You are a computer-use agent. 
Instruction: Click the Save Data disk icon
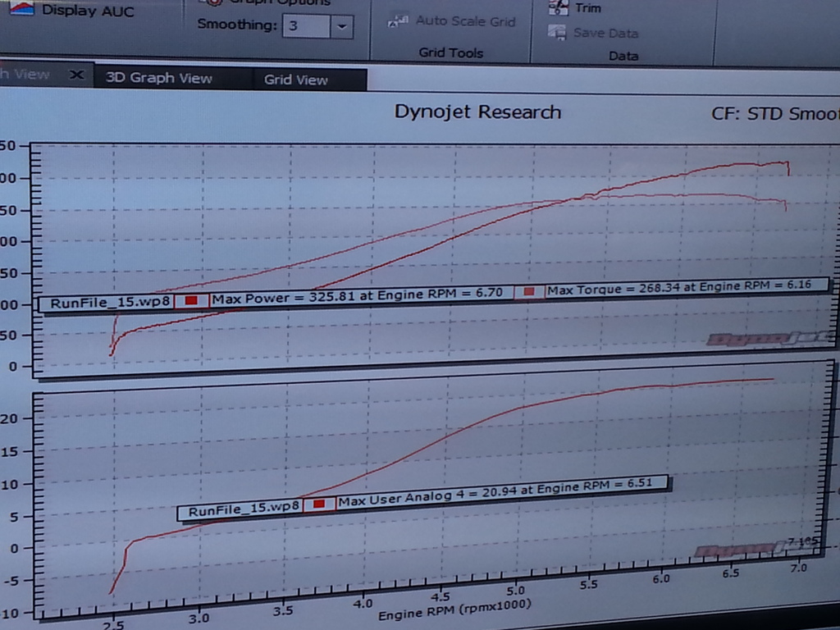click(x=558, y=33)
